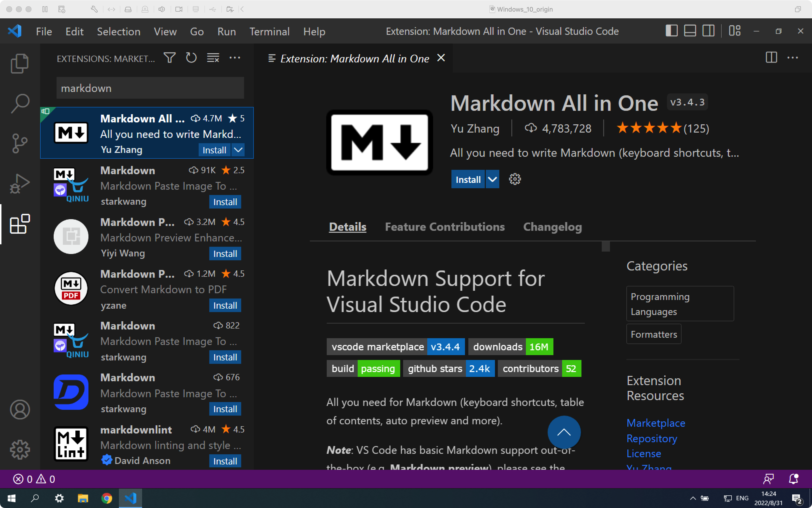
Task: Expand Install dropdown in Markdown All in One list item
Action: 238,150
